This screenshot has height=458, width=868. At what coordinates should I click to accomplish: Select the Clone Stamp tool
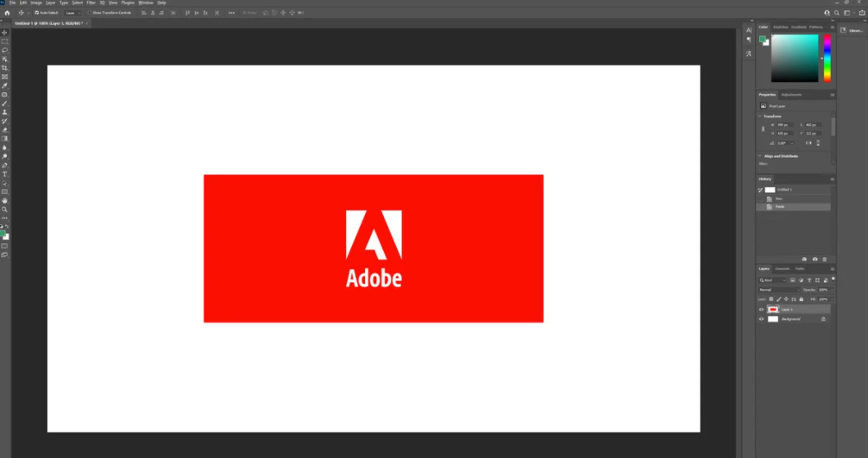pos(5,112)
